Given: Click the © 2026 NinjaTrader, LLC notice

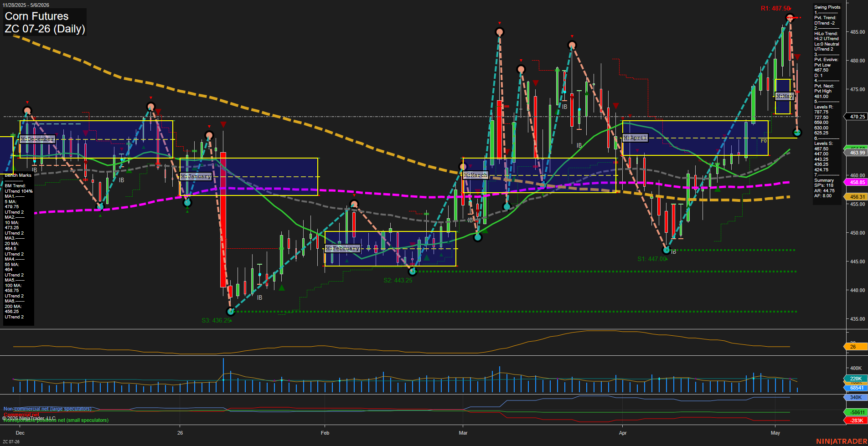Looking at the screenshot, I should coord(29,418).
